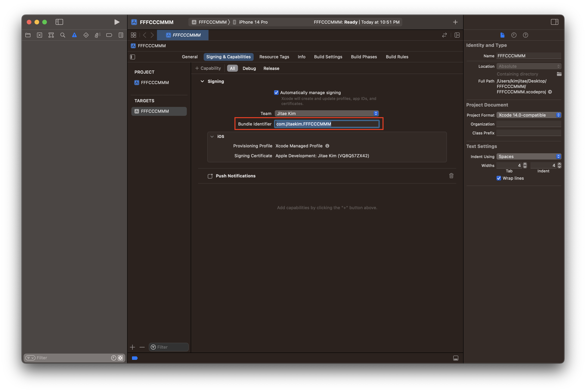586x392 pixels.
Task: Select FFFCCCMMM under PROJECT
Action: pos(155,83)
